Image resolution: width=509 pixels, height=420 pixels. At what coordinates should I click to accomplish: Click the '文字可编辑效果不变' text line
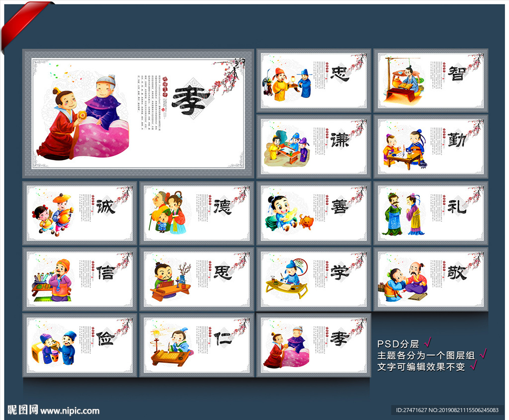point(421,367)
